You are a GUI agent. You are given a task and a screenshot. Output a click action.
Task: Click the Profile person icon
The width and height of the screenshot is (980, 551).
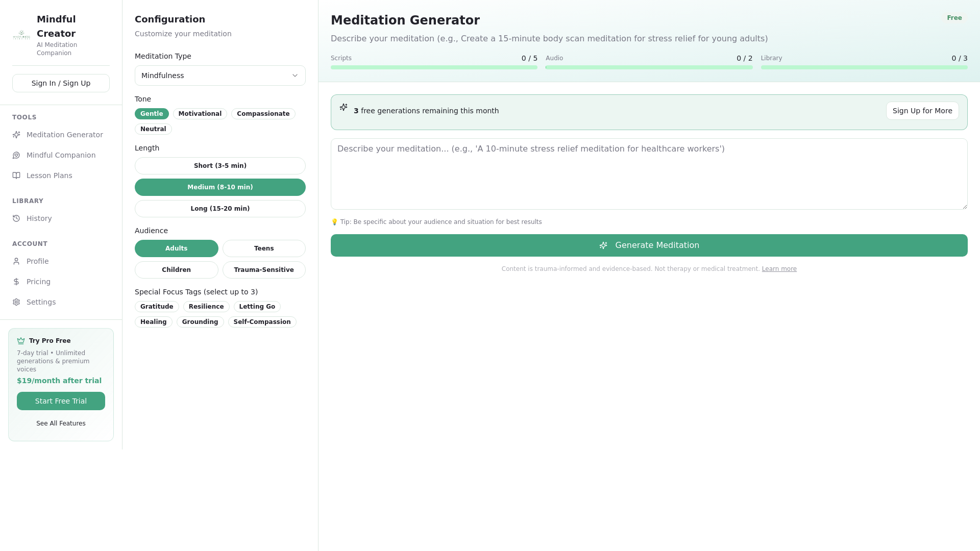point(16,261)
